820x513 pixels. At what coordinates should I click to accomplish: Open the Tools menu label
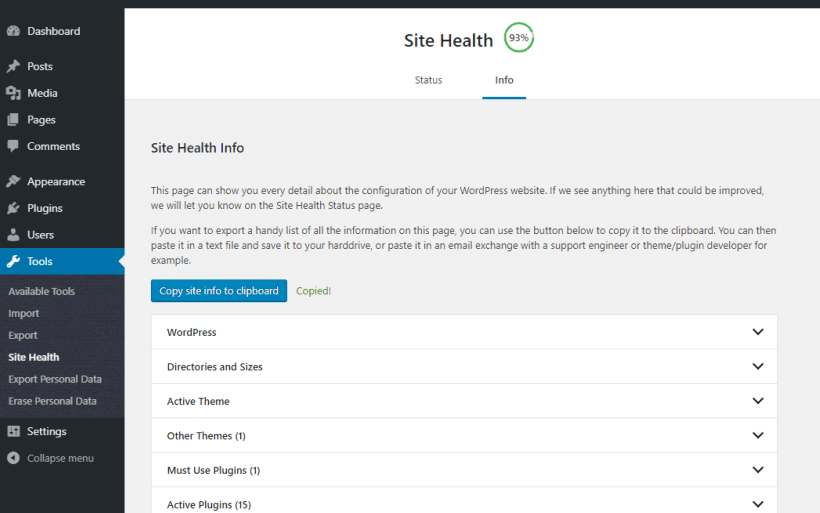[x=40, y=261]
